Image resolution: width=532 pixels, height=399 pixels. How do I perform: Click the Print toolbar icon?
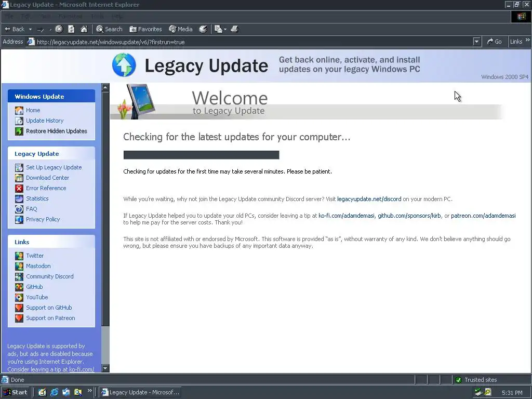pyautogui.click(x=235, y=29)
